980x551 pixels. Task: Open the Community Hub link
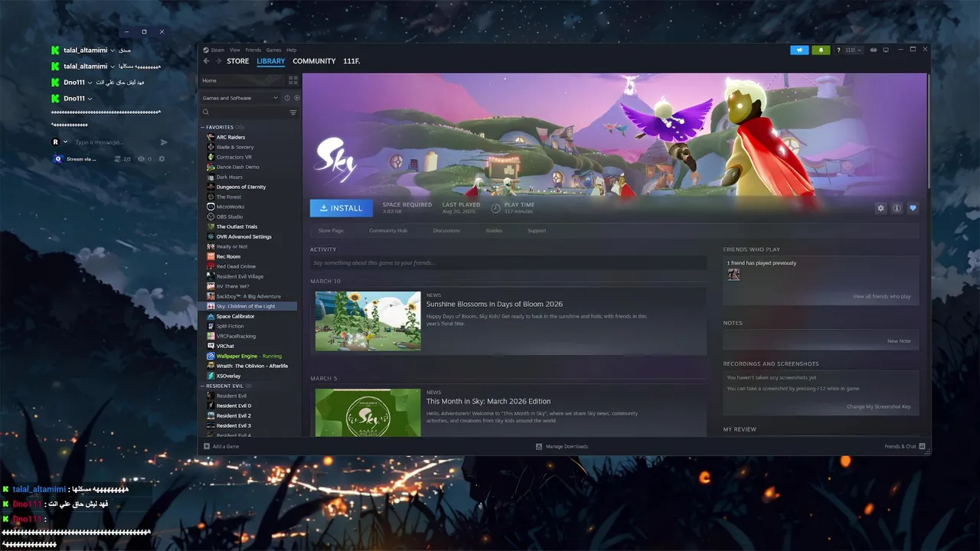pyautogui.click(x=388, y=230)
